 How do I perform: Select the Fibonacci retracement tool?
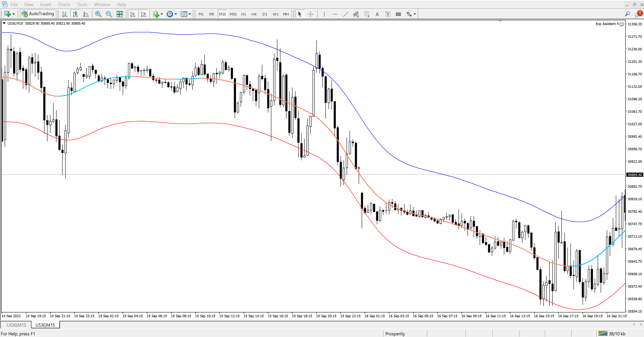click(366, 14)
